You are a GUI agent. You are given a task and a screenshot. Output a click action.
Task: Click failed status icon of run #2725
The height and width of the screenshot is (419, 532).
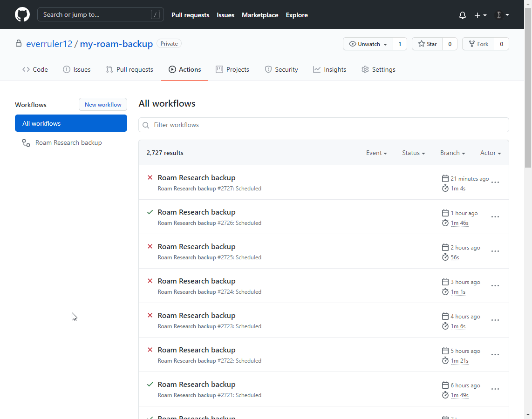(150, 246)
